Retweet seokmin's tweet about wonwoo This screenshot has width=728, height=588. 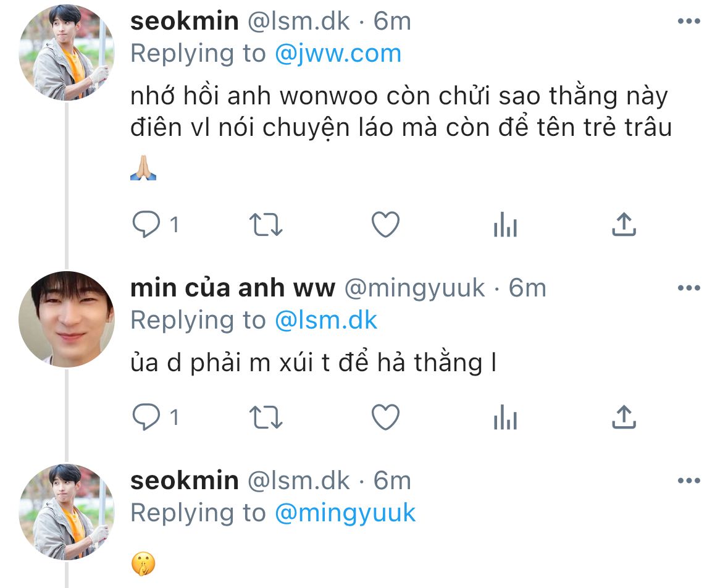point(266,225)
